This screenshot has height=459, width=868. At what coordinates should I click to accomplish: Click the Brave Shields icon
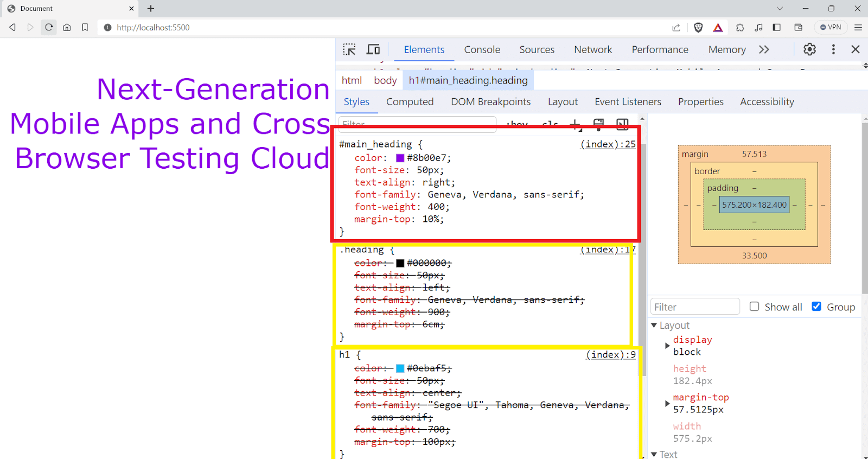[x=698, y=28]
